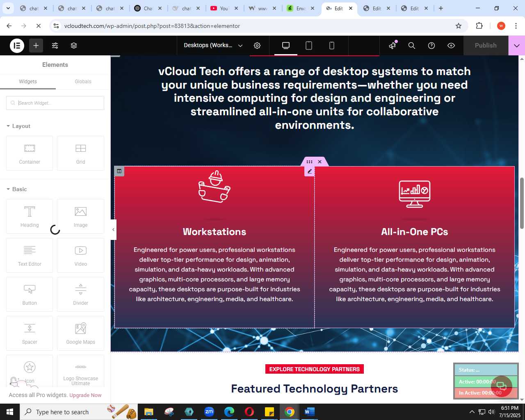Screen dimensions: 525x420
Task: Select the Image widget
Action: tap(80, 216)
